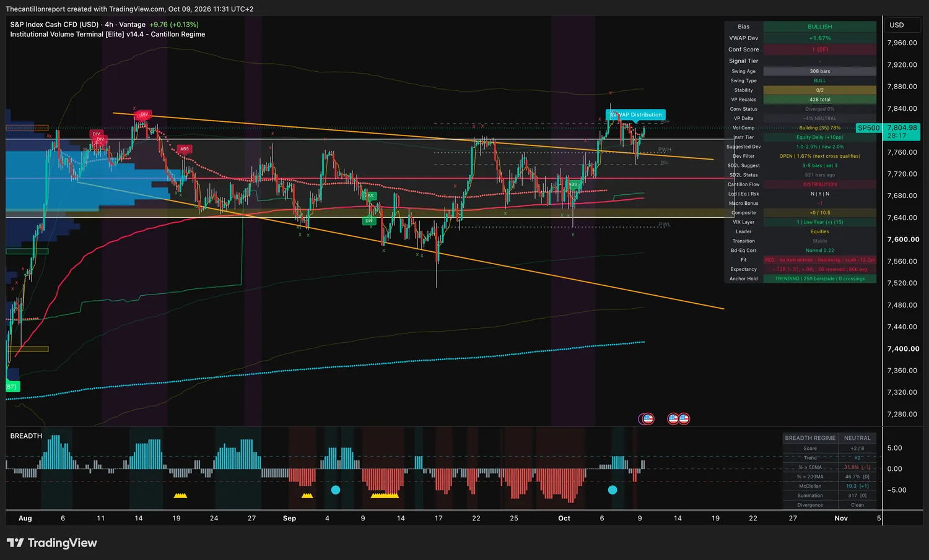Click the McClellan 19.3 value

[x=857, y=486]
